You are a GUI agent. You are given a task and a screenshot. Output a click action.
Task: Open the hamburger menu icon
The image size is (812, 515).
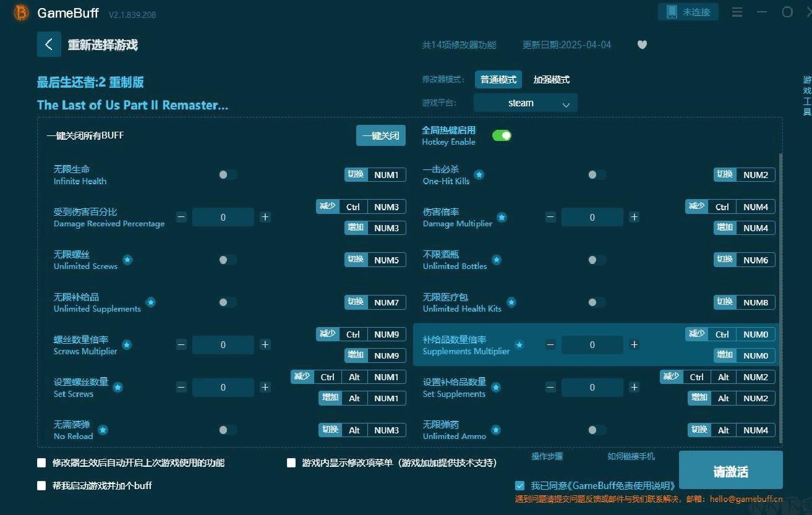pyautogui.click(x=737, y=12)
